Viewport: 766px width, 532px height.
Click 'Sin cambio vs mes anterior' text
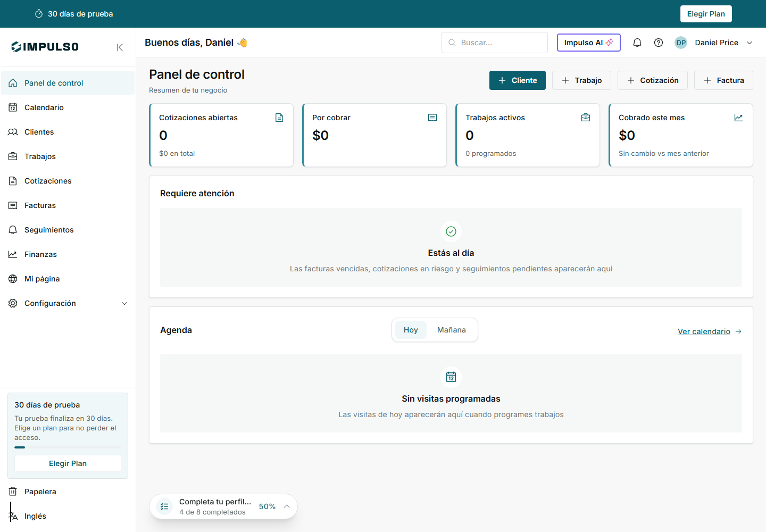pos(664,153)
